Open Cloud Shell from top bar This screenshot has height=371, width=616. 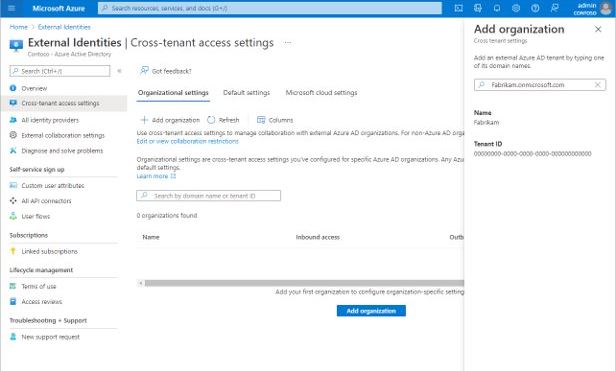coord(458,8)
